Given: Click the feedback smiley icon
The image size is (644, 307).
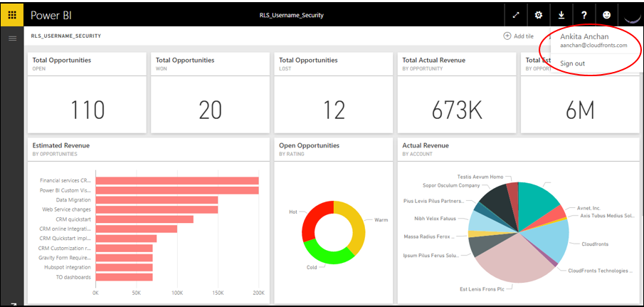Looking at the screenshot, I should (607, 15).
